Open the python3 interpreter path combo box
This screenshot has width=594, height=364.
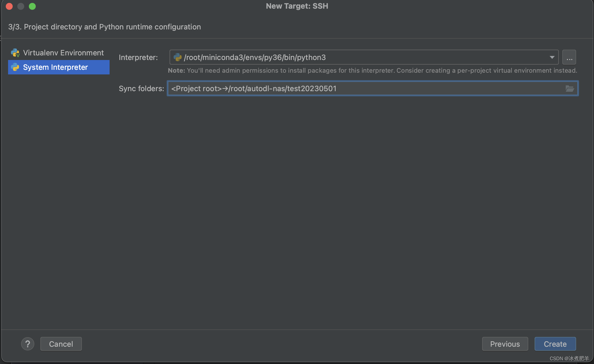[360, 57]
